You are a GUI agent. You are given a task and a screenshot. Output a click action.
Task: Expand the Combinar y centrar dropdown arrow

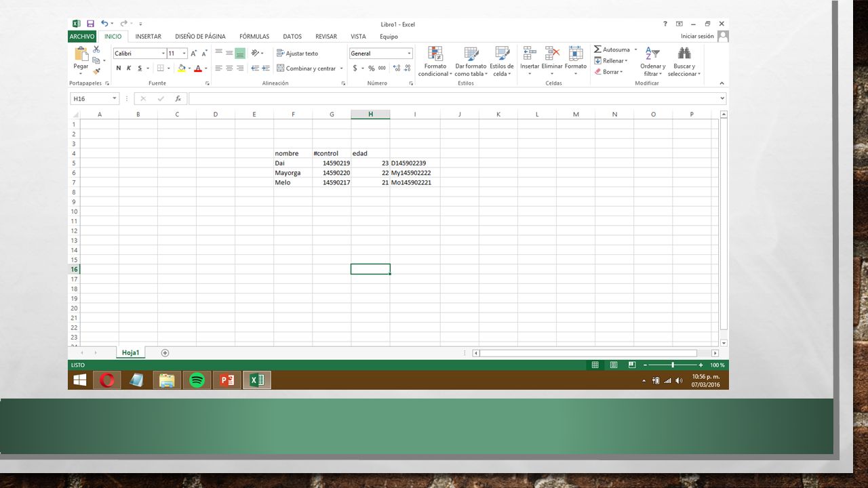tap(341, 68)
